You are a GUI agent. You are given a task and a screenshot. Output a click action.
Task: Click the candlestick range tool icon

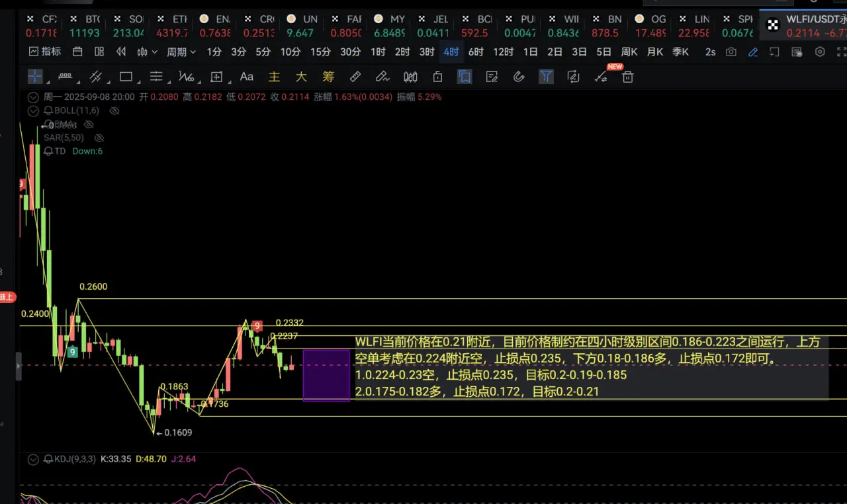pos(410,77)
